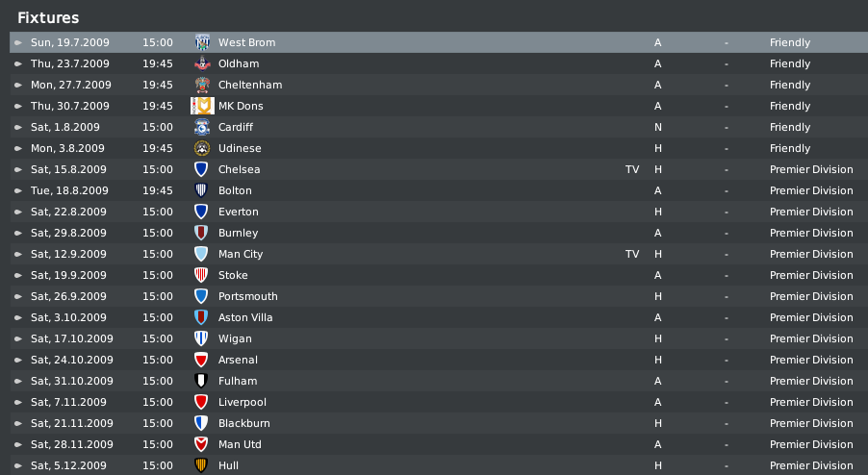Click the TV marker for the Chelsea match

(632, 169)
